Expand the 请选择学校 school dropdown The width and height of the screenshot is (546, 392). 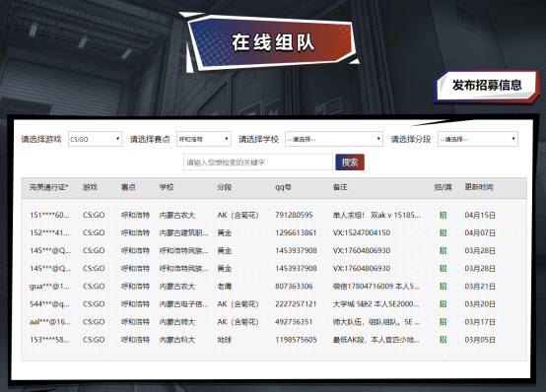click(x=334, y=139)
